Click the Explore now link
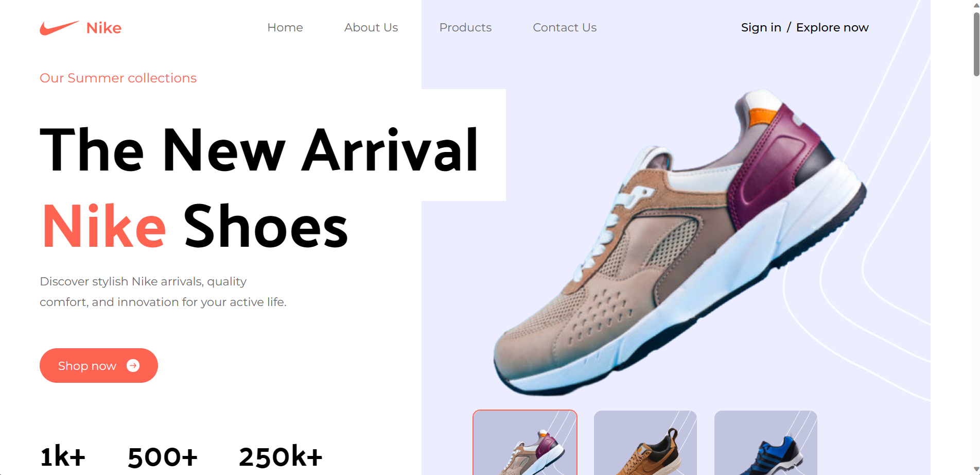Screen dimensions: 980x475 point(832,27)
